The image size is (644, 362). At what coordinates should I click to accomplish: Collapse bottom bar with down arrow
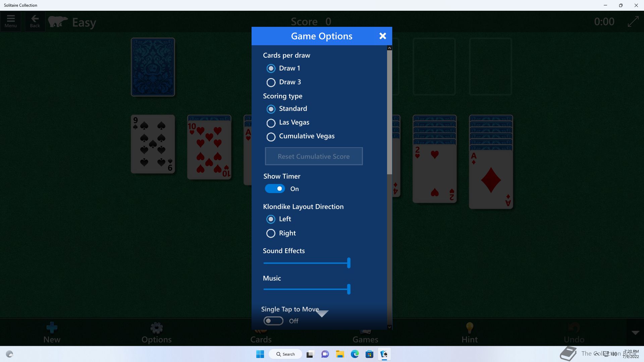[x=635, y=333]
